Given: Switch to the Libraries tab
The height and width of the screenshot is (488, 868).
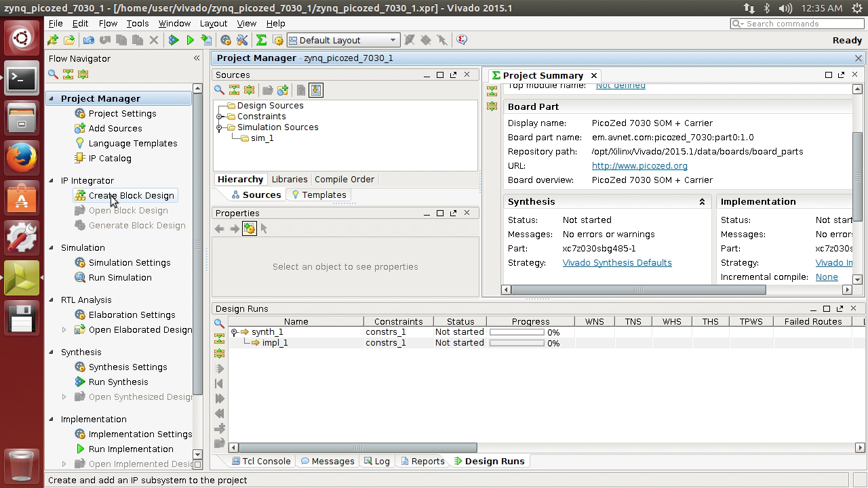Looking at the screenshot, I should point(290,179).
